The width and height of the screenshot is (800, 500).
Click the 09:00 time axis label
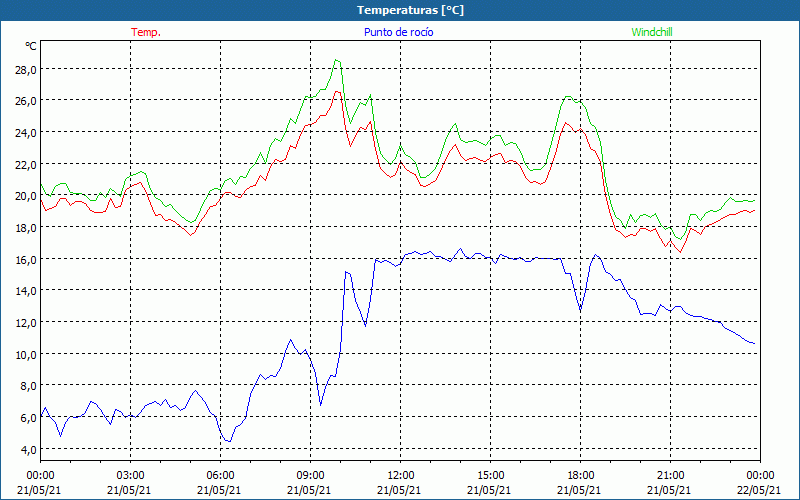pyautogui.click(x=310, y=476)
